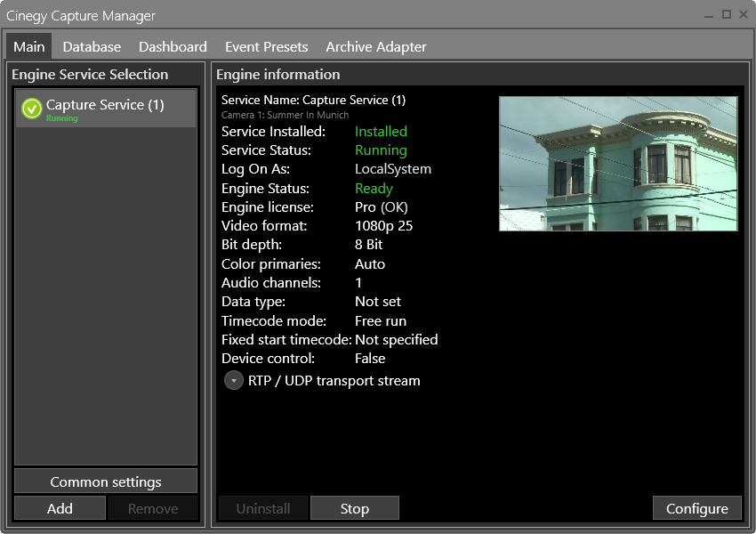This screenshot has height=534, width=756.
Task: Click 'Camera 1: Summer In Munich' subtitle
Action: (285, 115)
